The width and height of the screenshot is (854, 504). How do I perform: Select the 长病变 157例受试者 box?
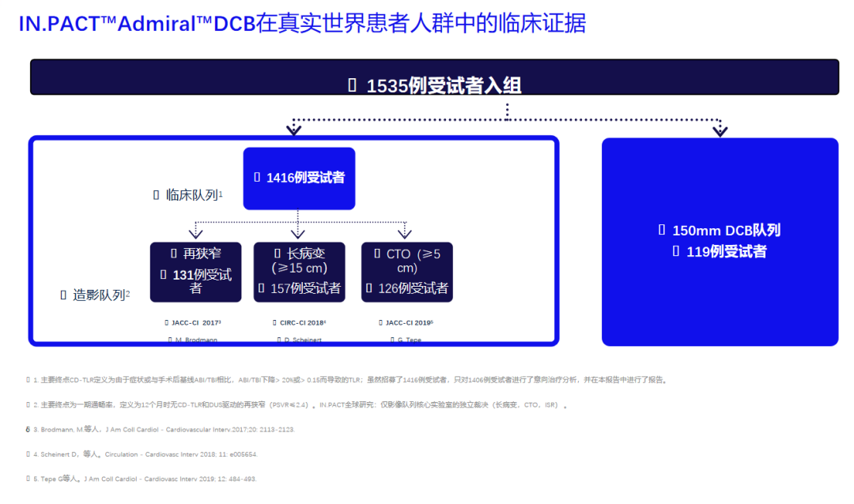point(299,272)
